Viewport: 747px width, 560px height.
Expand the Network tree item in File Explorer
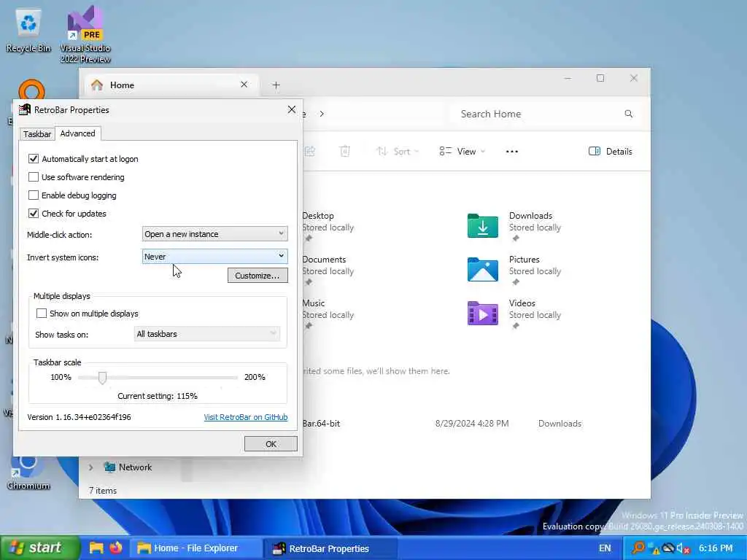90,467
